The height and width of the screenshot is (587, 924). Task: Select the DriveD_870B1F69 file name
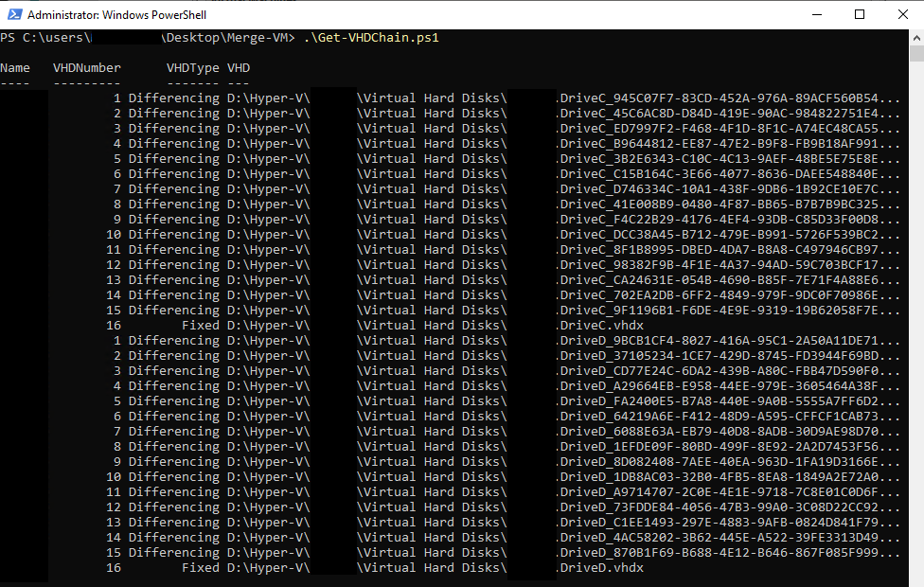click(x=728, y=553)
